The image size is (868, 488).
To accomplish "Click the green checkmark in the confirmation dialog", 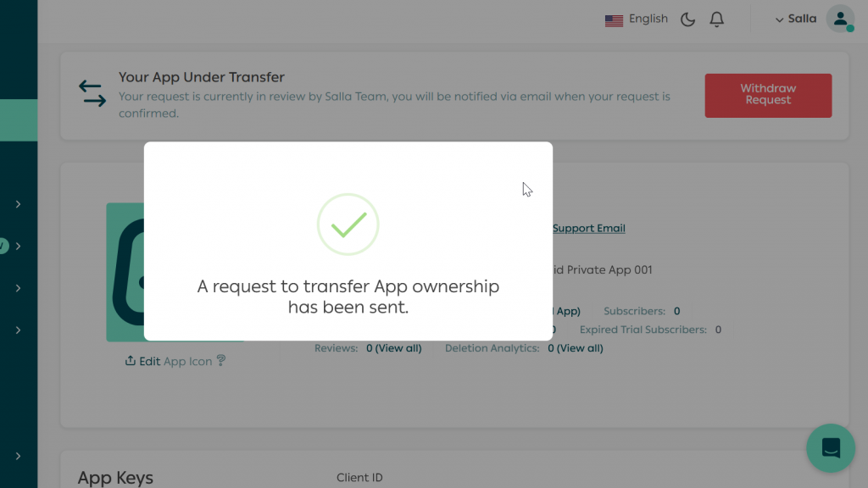I will pyautogui.click(x=348, y=224).
